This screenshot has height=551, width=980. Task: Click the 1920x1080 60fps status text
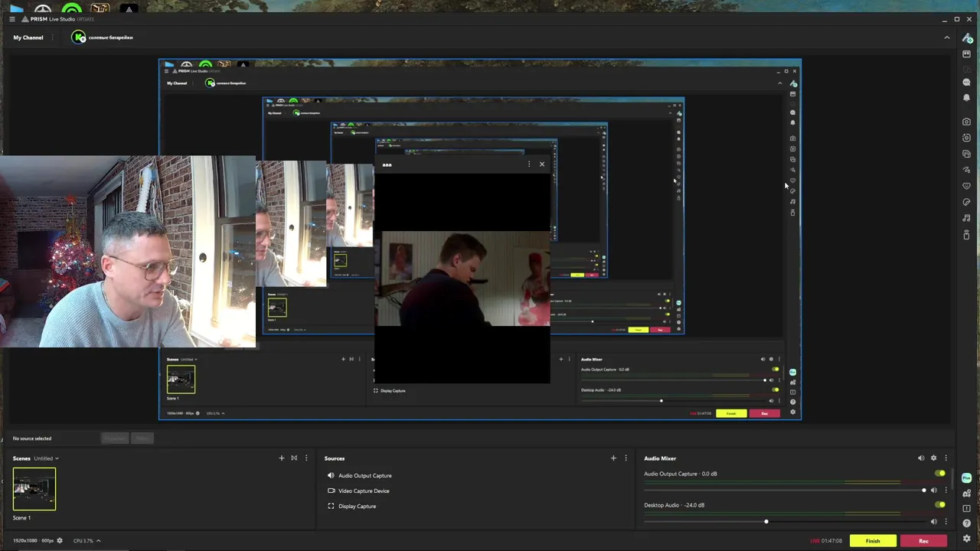pyautogui.click(x=33, y=541)
